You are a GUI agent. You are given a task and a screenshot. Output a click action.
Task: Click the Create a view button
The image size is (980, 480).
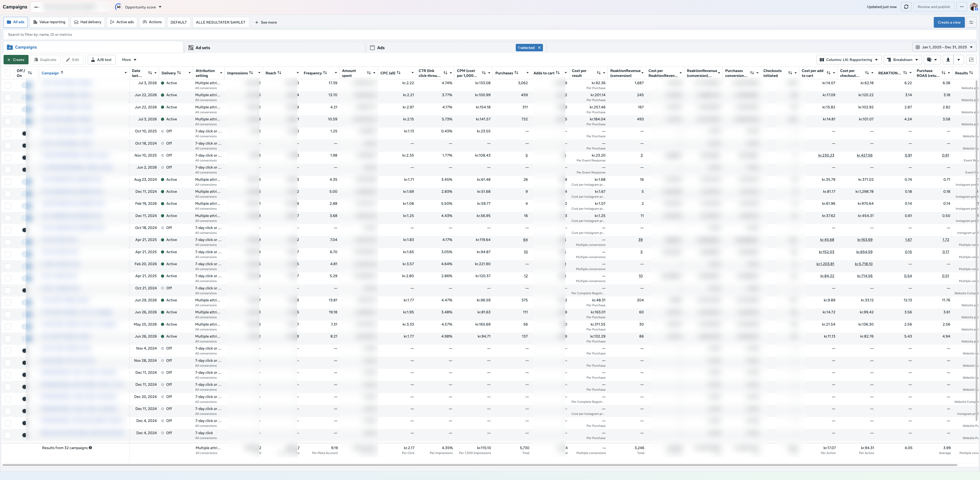coord(949,22)
